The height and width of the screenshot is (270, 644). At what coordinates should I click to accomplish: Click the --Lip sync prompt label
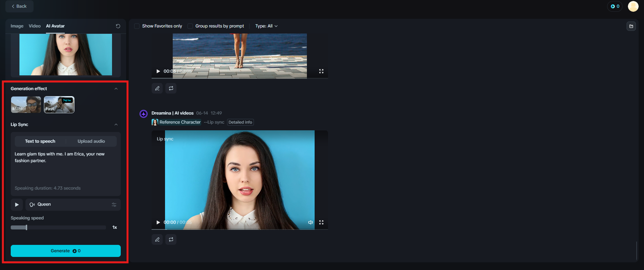pos(214,122)
